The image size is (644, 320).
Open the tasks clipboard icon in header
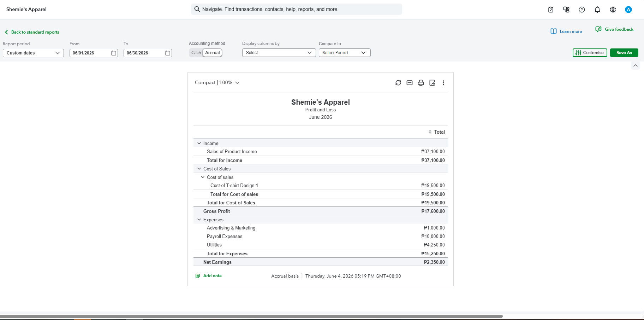pos(551,10)
